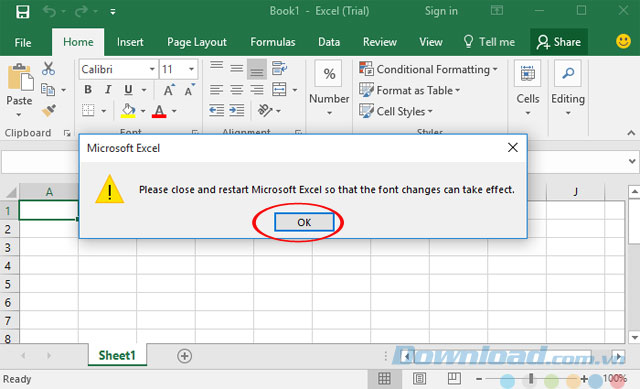Open the Cells group
Screen dimensions: 640x389
pyautogui.click(x=528, y=88)
